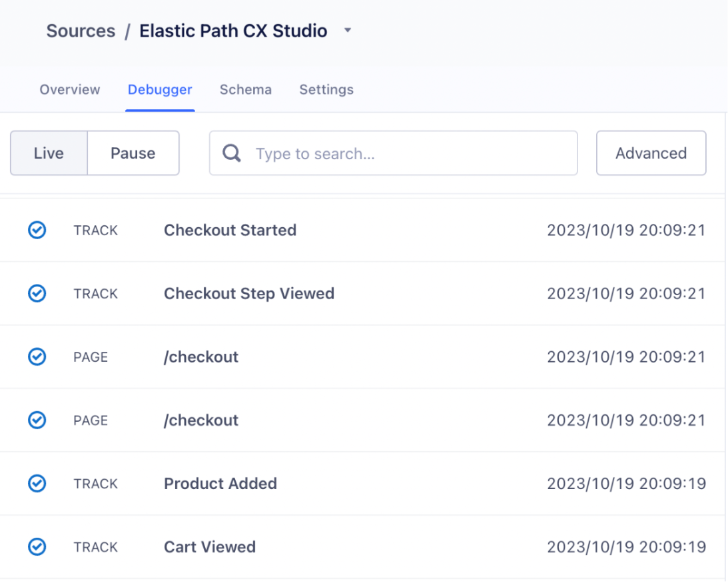This screenshot has height=583, width=728.
Task: Click the check icon next to first /checkout event
Action: click(x=37, y=356)
